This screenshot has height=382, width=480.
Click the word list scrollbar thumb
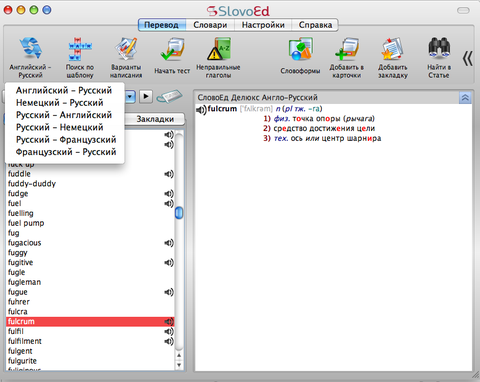click(x=179, y=213)
